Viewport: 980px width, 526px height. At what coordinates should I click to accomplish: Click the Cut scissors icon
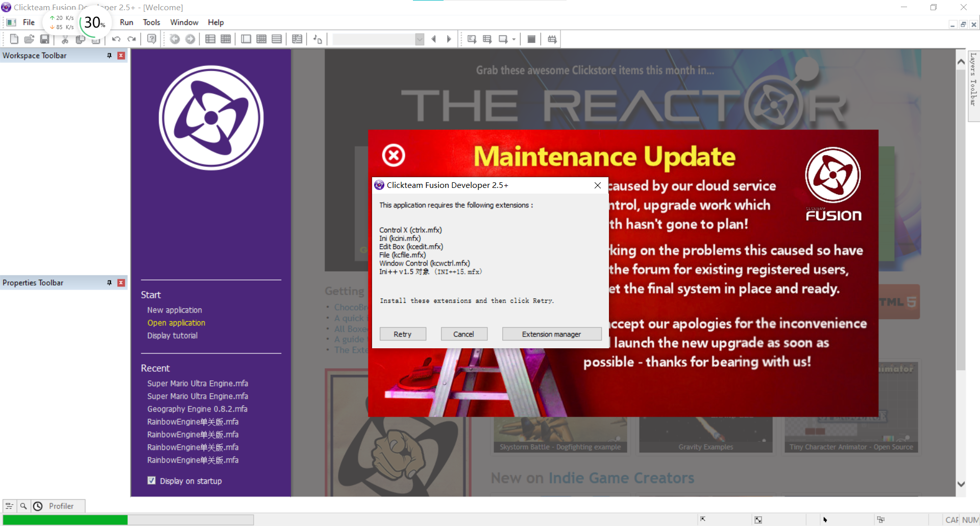(x=65, y=40)
